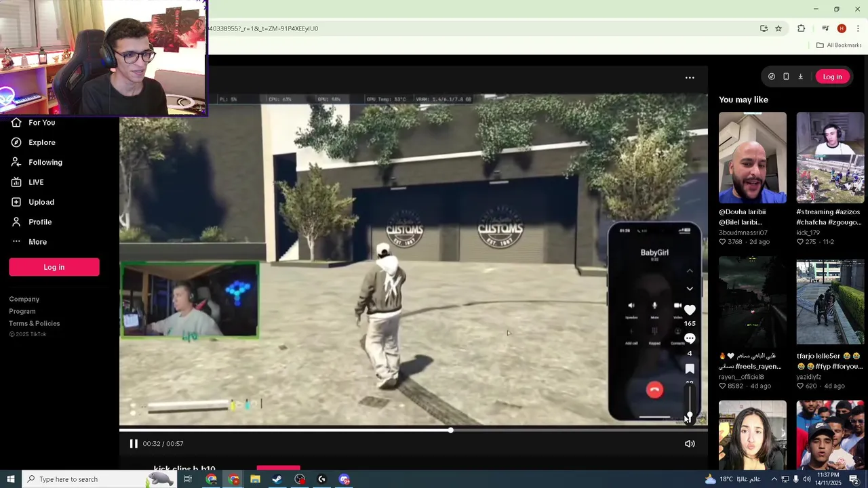Open Steam from the taskbar

(x=277, y=479)
